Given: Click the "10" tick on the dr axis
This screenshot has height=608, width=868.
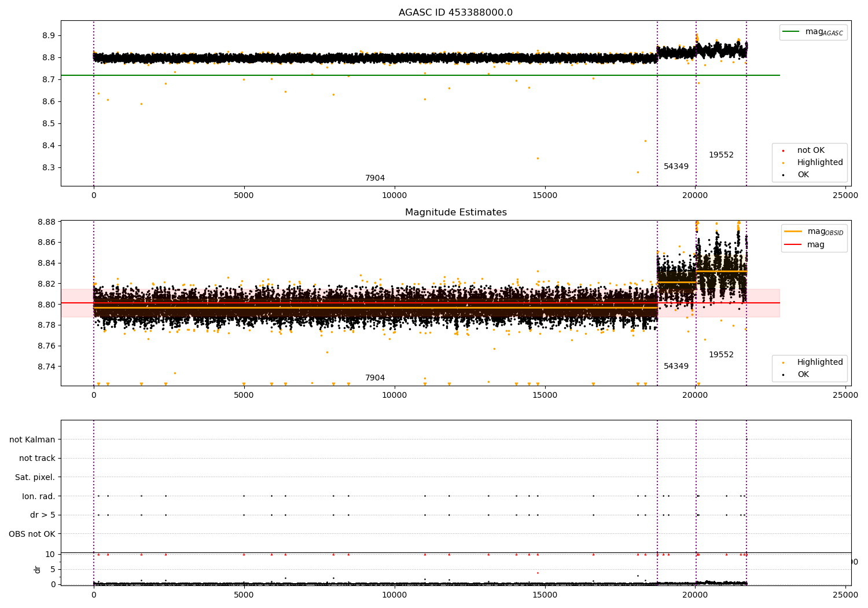Looking at the screenshot, I should coord(50,555).
